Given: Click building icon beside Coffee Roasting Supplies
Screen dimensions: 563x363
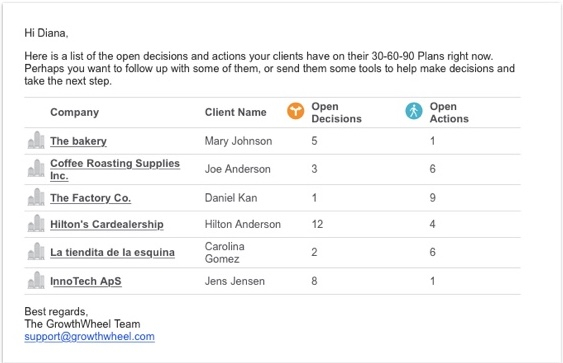Looking at the screenshot, I should 36,168.
